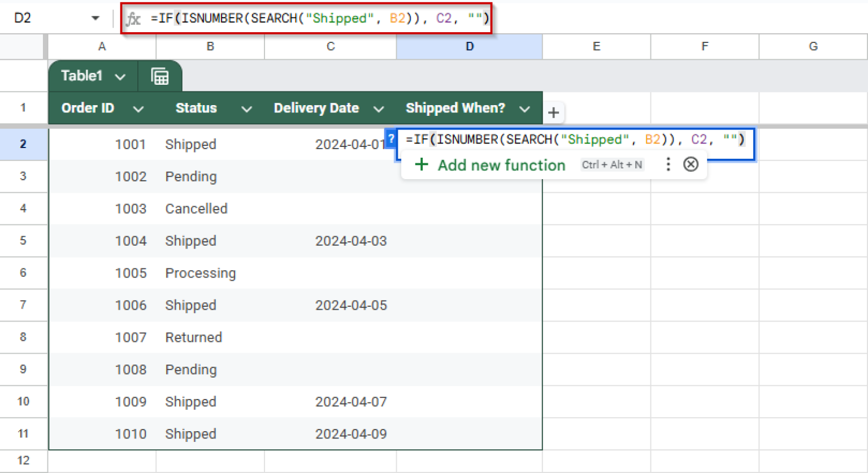868x473 pixels.
Task: Click the formula help question mark icon
Action: pyautogui.click(x=392, y=138)
